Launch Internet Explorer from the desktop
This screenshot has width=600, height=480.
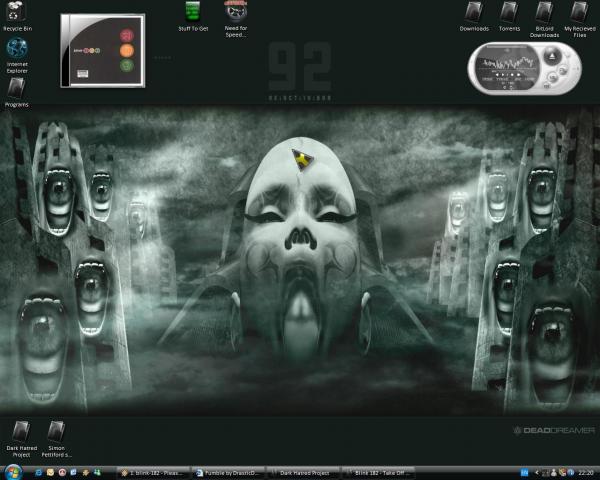pos(17,56)
